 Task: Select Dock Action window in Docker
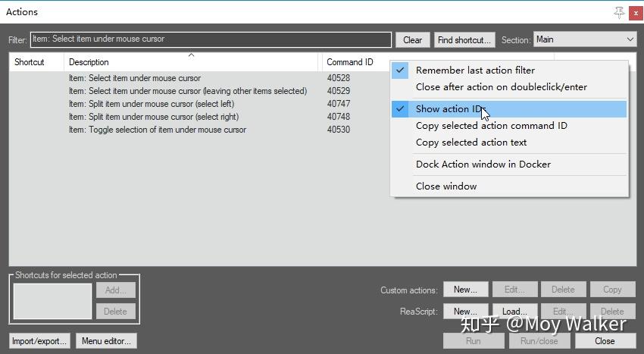point(483,164)
